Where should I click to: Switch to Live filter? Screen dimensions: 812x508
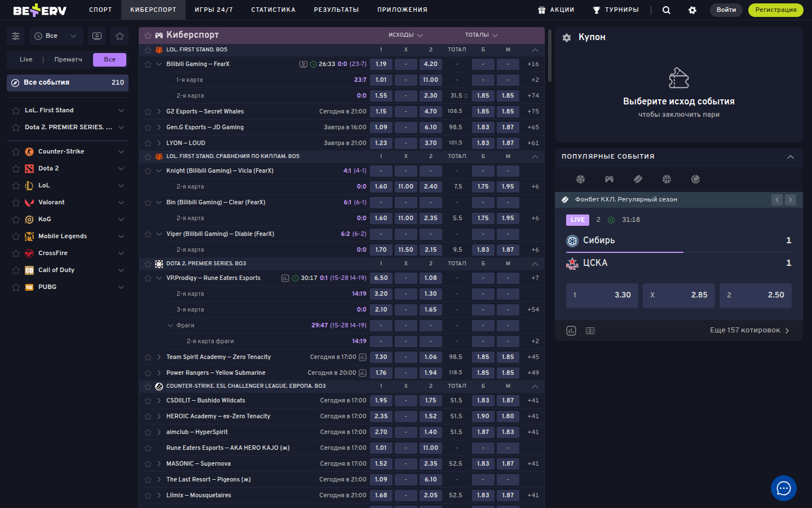click(x=26, y=60)
